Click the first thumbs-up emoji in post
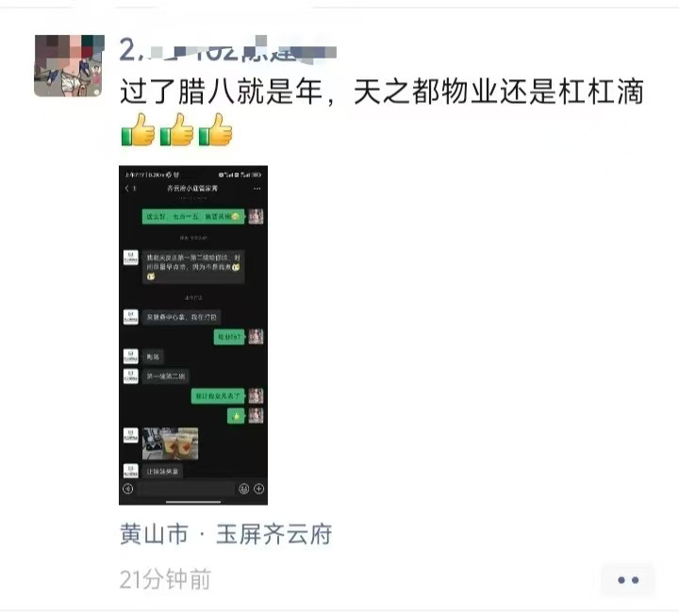This screenshot has width=679, height=616. tap(138, 129)
